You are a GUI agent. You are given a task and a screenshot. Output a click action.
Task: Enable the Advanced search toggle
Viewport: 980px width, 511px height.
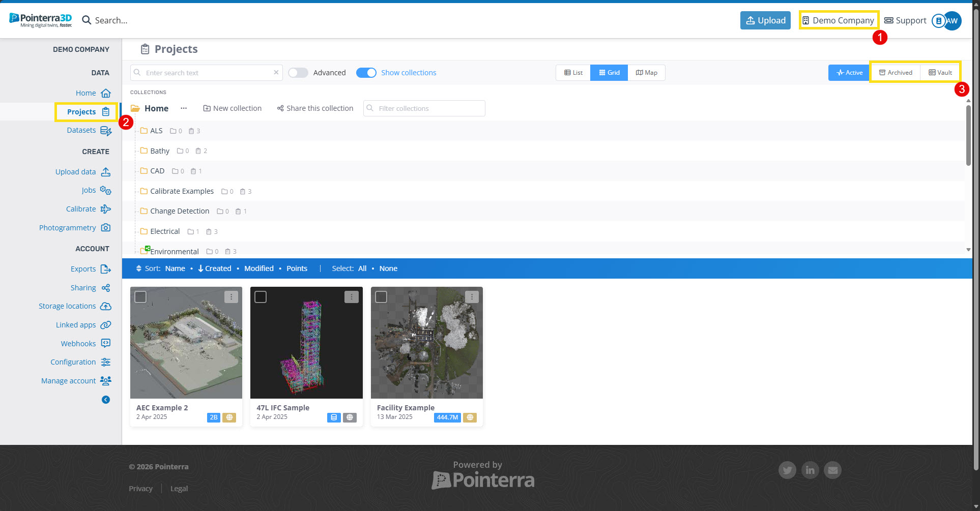pos(298,73)
